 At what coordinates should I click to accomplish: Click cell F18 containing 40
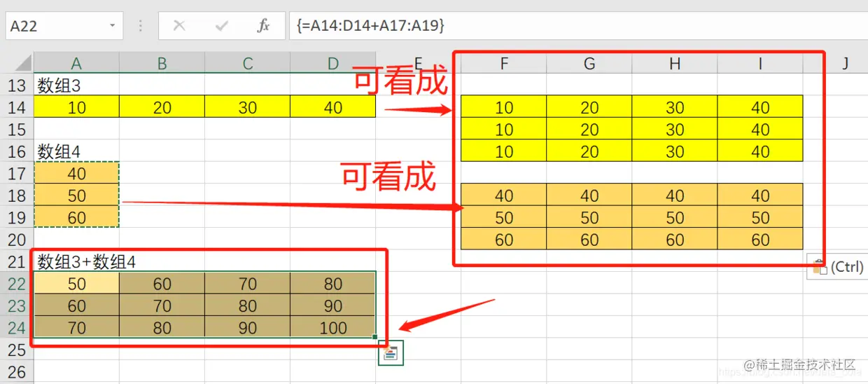[504, 196]
